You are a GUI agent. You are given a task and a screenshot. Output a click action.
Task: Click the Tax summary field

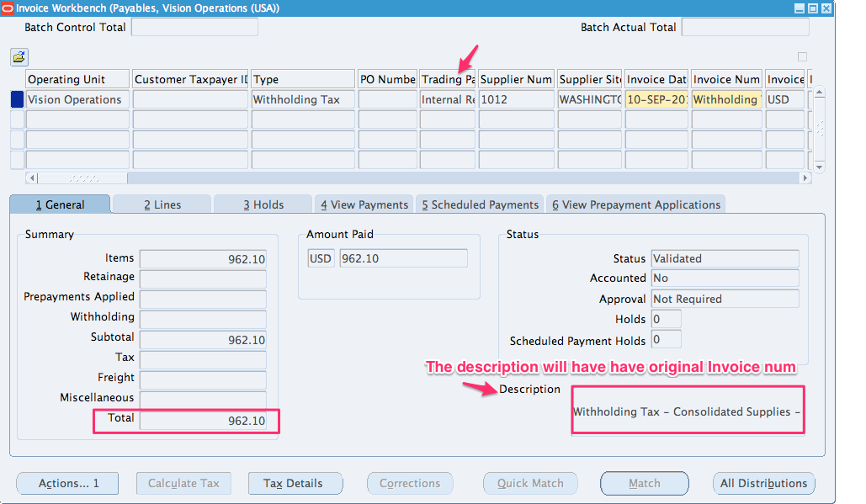tap(204, 359)
